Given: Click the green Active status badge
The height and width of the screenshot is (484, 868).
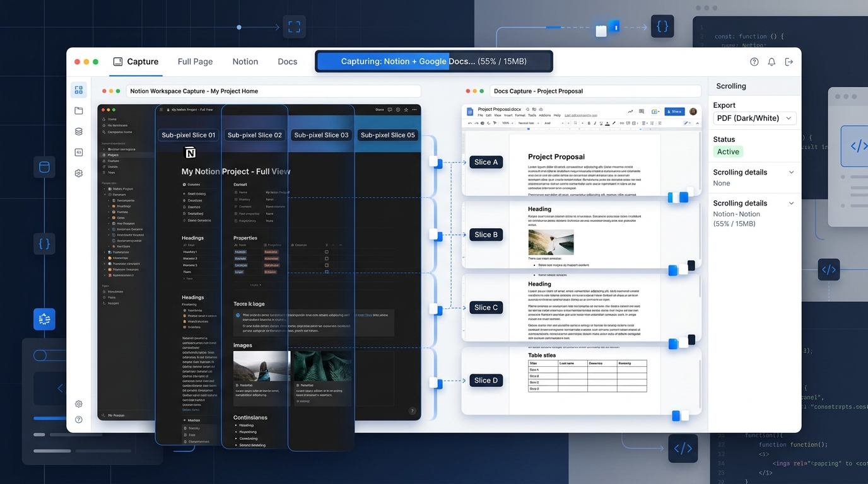Looking at the screenshot, I should coord(728,152).
